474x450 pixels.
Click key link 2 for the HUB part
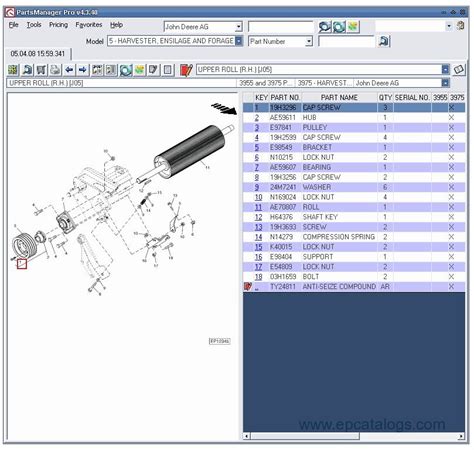pos(257,118)
